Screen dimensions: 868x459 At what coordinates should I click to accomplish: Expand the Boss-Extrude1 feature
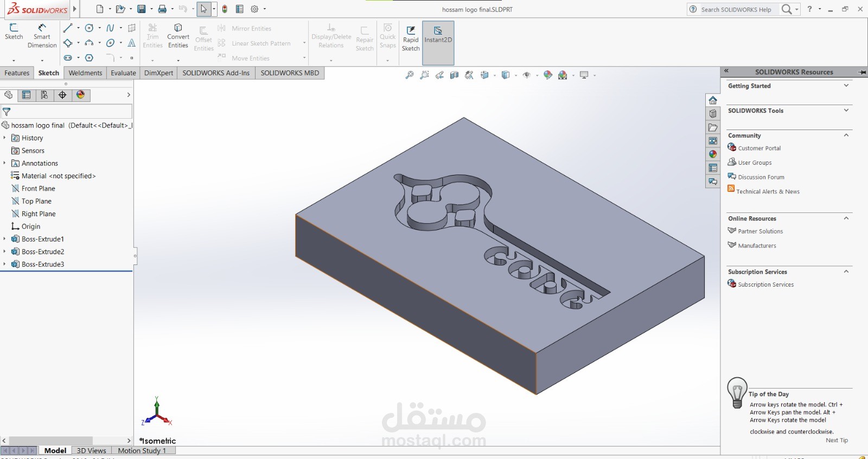pyautogui.click(x=4, y=239)
